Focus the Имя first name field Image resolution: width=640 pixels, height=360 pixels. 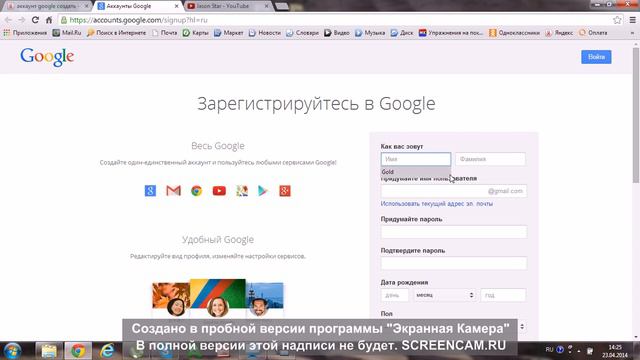pyautogui.click(x=416, y=159)
